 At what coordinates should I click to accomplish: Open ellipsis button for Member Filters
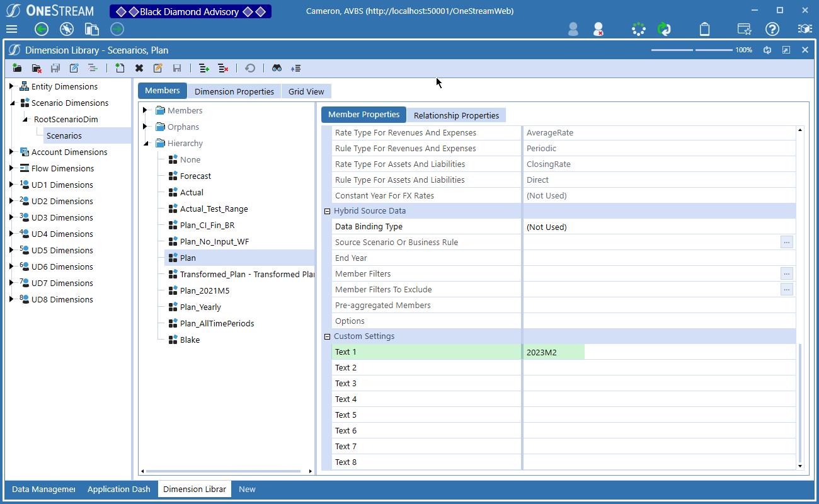tap(786, 273)
